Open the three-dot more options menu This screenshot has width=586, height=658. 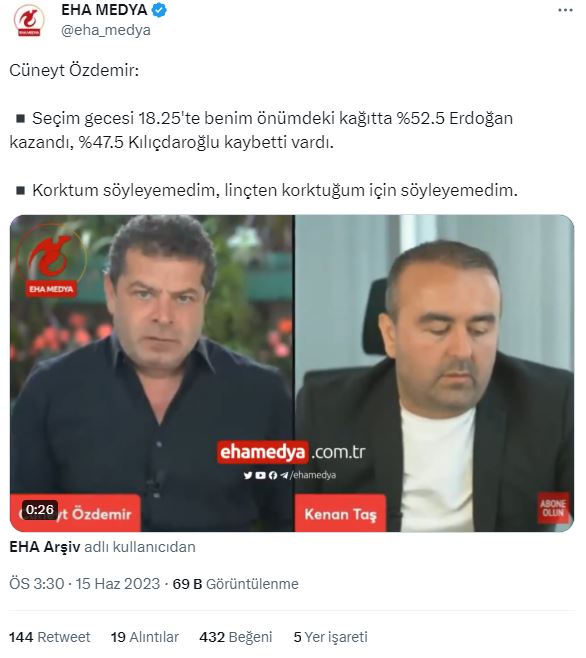point(565,10)
